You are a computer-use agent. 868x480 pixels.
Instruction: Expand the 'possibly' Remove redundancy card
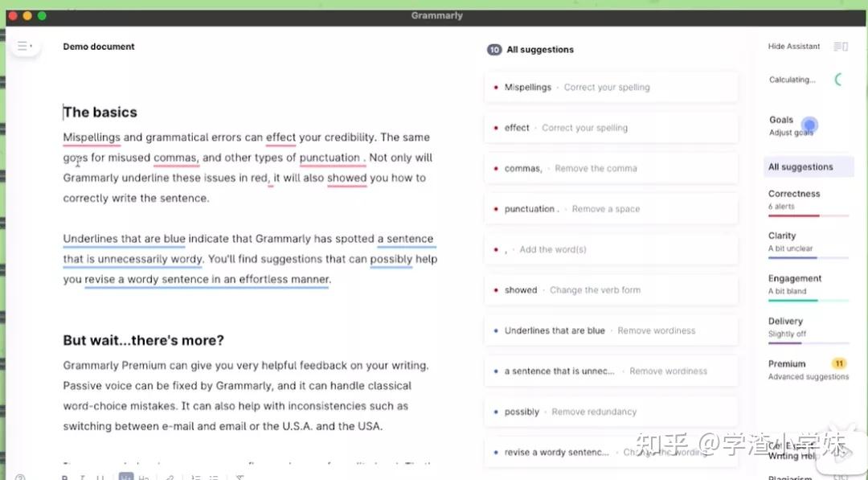pyautogui.click(x=611, y=412)
